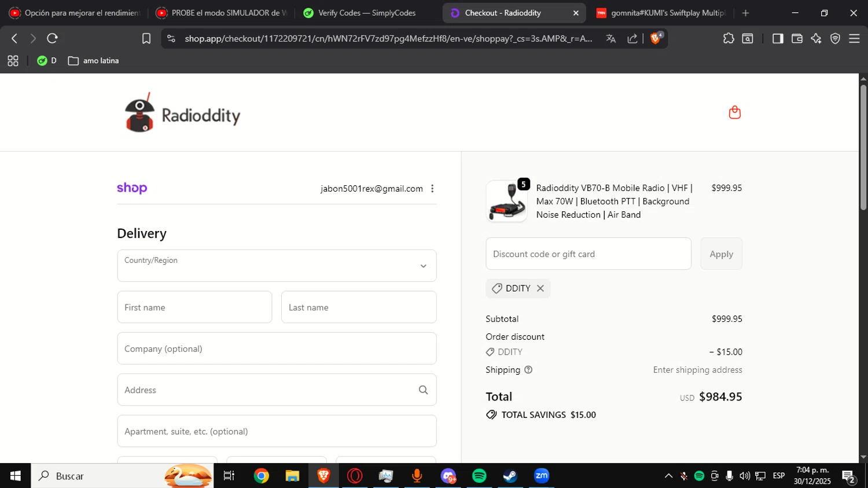Switch to the gomnita#KUMI's Swiftplay tab
The width and height of the screenshot is (868, 488).
[x=661, y=13]
